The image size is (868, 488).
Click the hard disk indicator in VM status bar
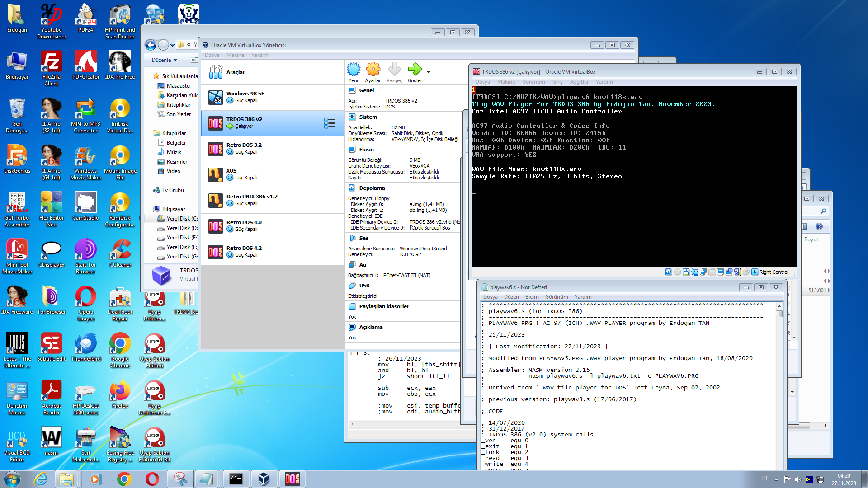coord(668,272)
